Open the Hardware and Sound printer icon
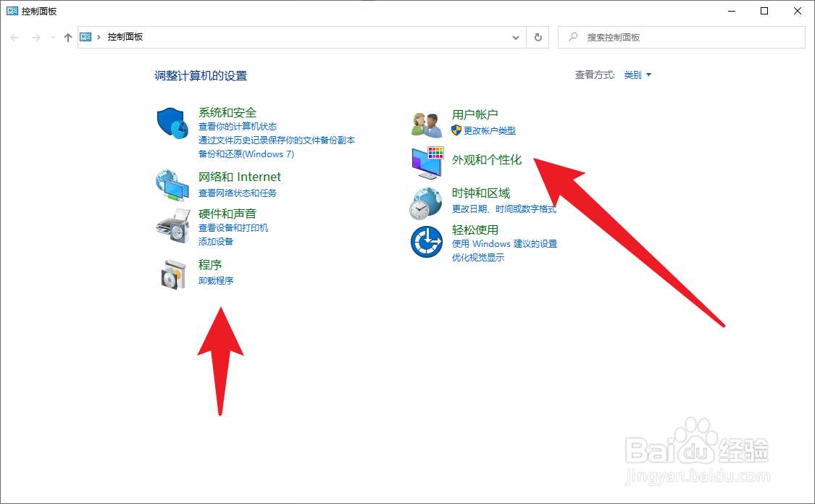The height and width of the screenshot is (504, 815). 173,226
